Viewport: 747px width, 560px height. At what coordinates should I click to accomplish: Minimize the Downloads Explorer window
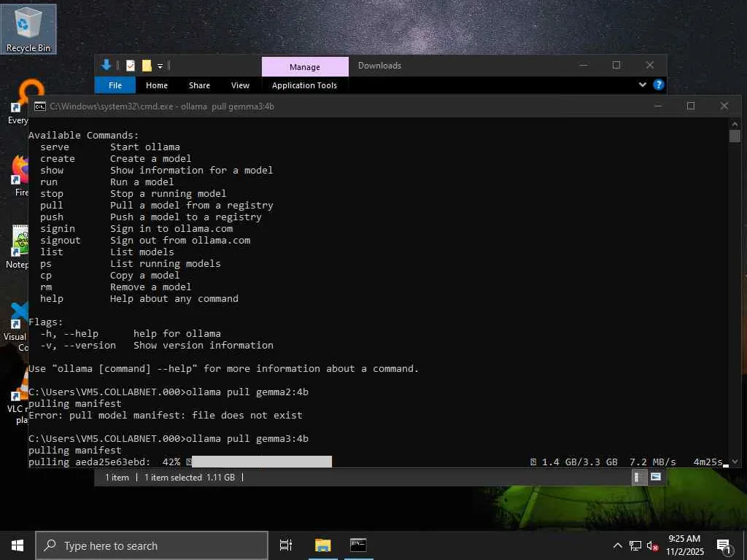tap(583, 65)
